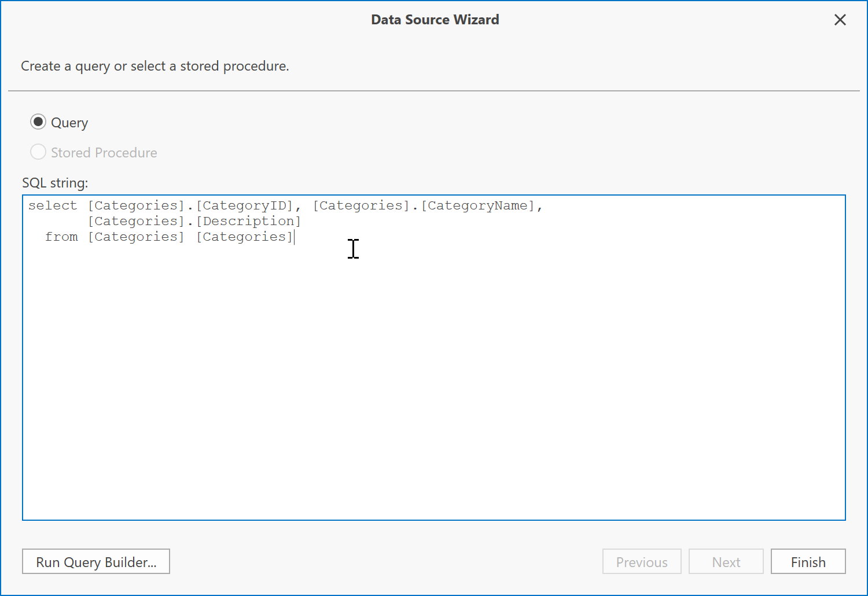Select the Query radio button
This screenshot has height=596, width=868.
coord(38,122)
